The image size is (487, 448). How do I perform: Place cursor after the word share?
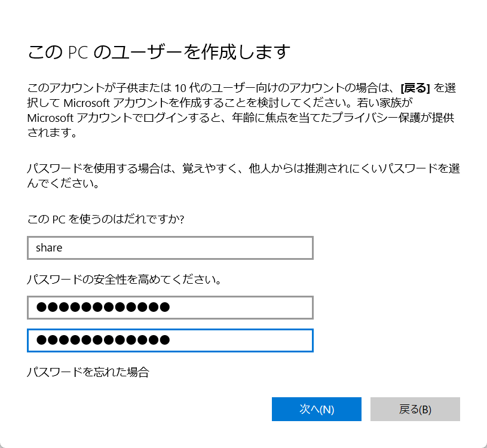pyautogui.click(x=63, y=248)
